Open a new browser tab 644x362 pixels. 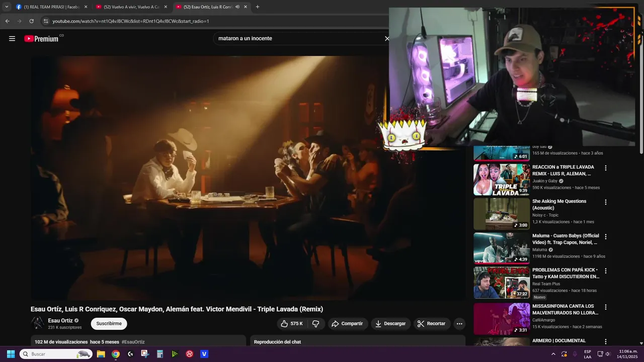tap(258, 7)
